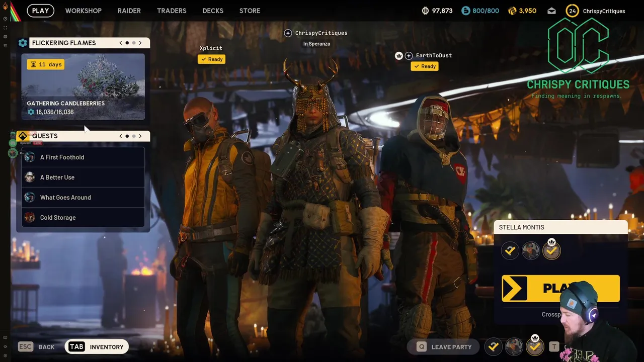Image resolution: width=644 pixels, height=362 pixels.
Task: Click the 16,036/16,036 progress value
Action: [x=55, y=112]
